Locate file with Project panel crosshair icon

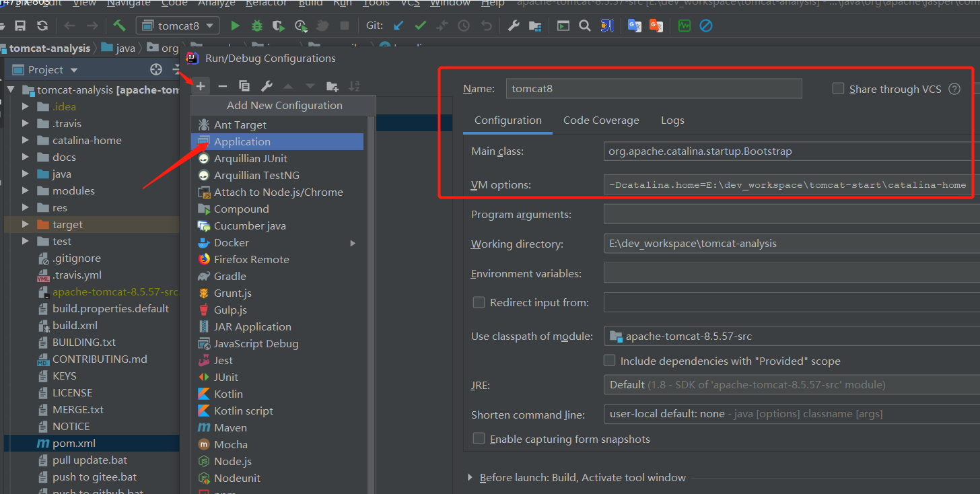156,69
